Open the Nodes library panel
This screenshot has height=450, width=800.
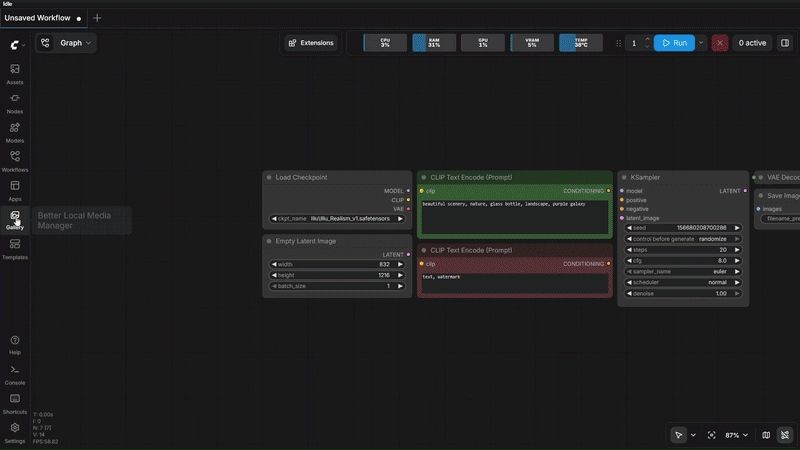tap(15, 103)
